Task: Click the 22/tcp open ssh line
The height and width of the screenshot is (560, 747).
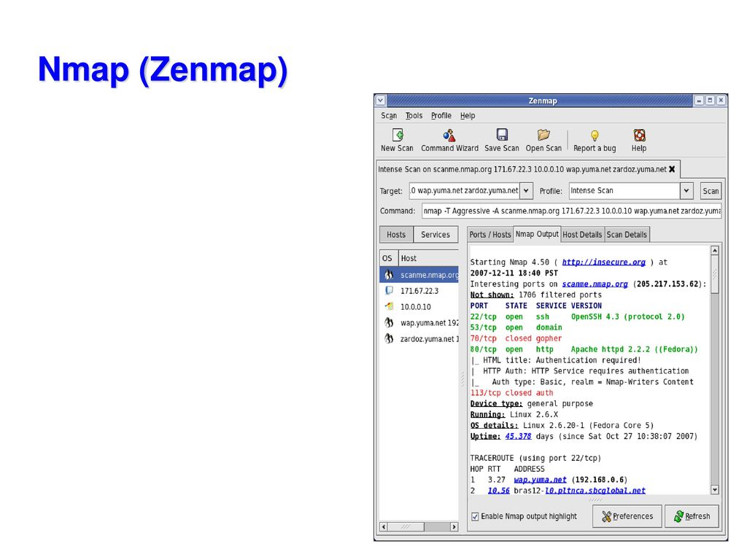Action: (x=577, y=316)
